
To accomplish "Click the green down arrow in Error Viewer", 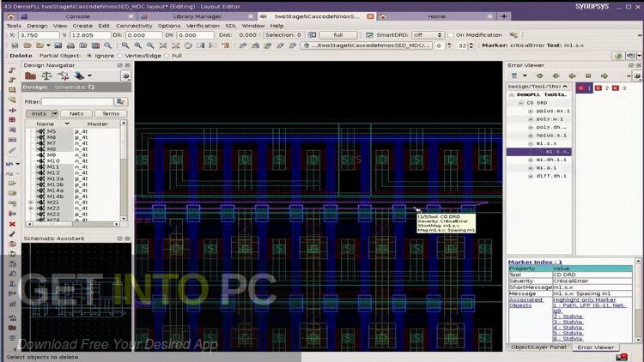I will click(556, 76).
